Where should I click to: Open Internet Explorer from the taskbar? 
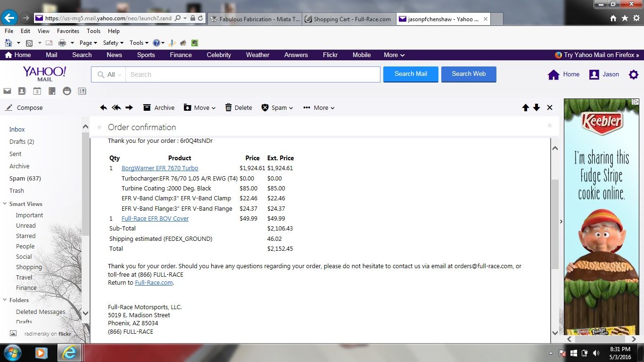[x=70, y=353]
